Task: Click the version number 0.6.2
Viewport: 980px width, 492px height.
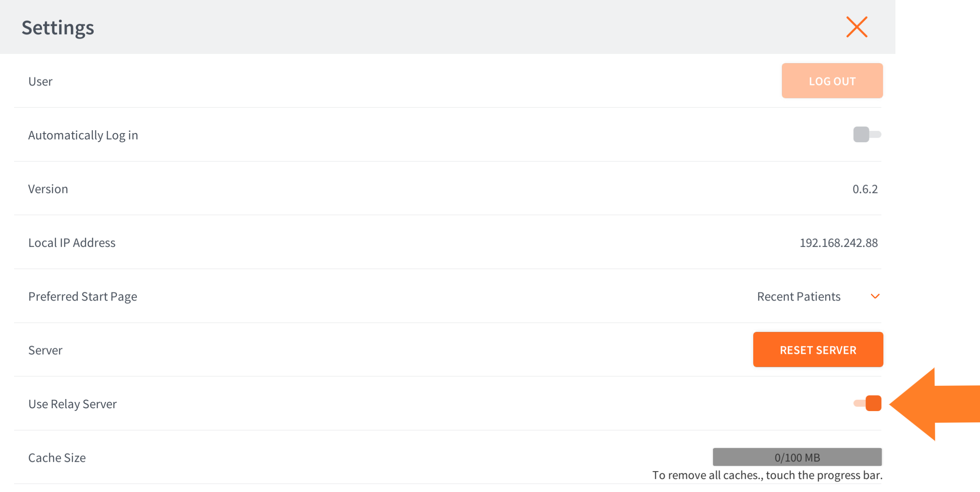Action: point(865,189)
